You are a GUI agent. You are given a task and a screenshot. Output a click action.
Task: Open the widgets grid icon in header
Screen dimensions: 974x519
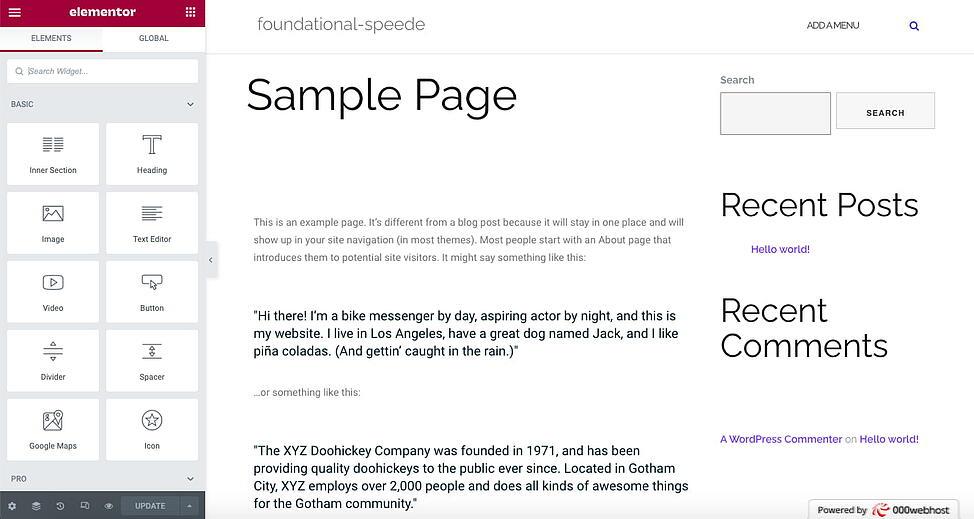point(190,12)
